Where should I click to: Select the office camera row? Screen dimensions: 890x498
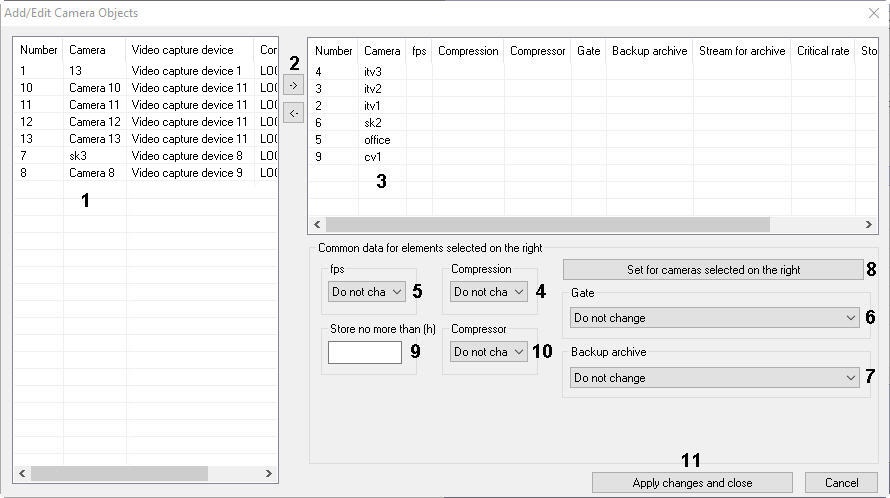[x=377, y=140]
